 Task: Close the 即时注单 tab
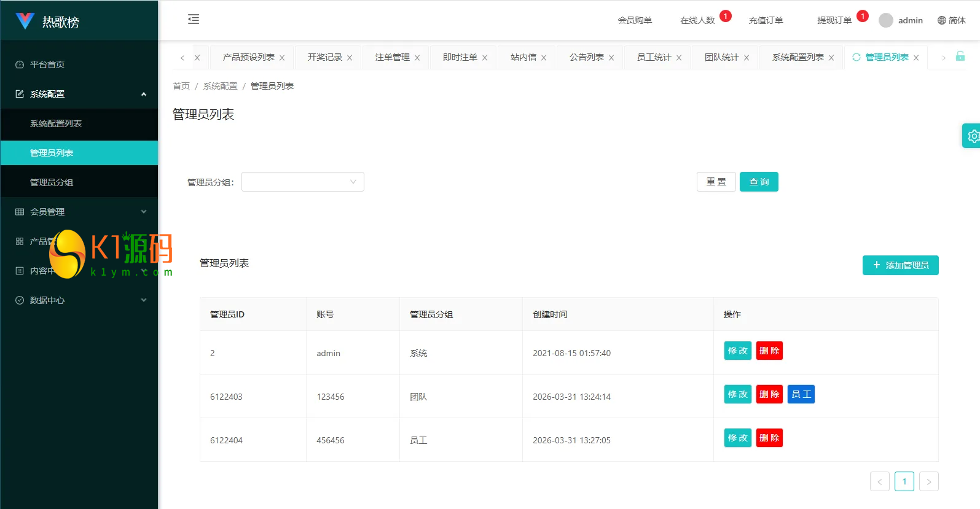pos(485,58)
